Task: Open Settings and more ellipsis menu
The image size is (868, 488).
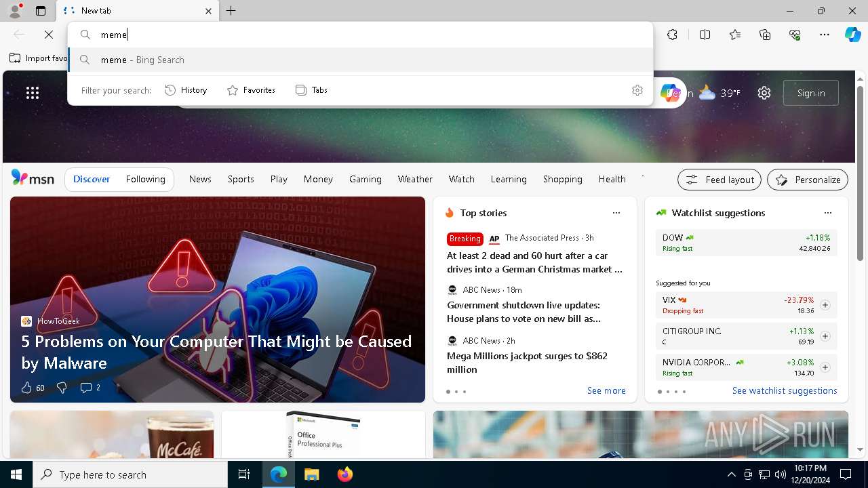Action: (825, 35)
